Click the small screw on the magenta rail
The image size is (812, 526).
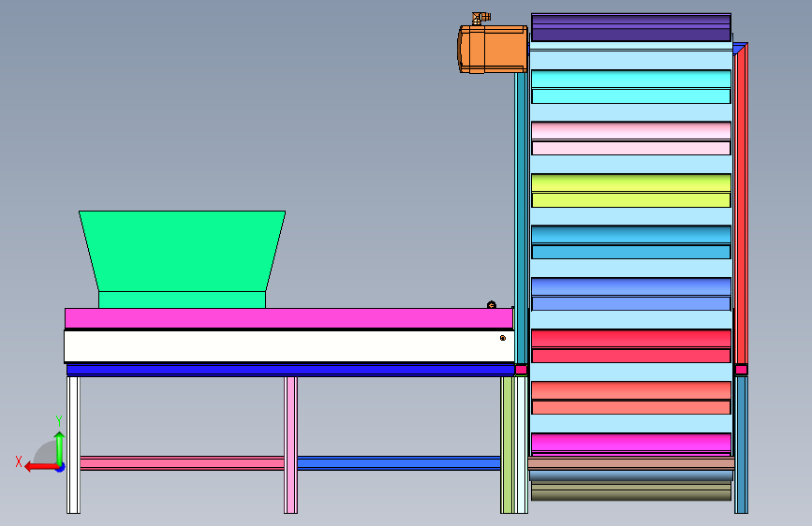click(492, 305)
